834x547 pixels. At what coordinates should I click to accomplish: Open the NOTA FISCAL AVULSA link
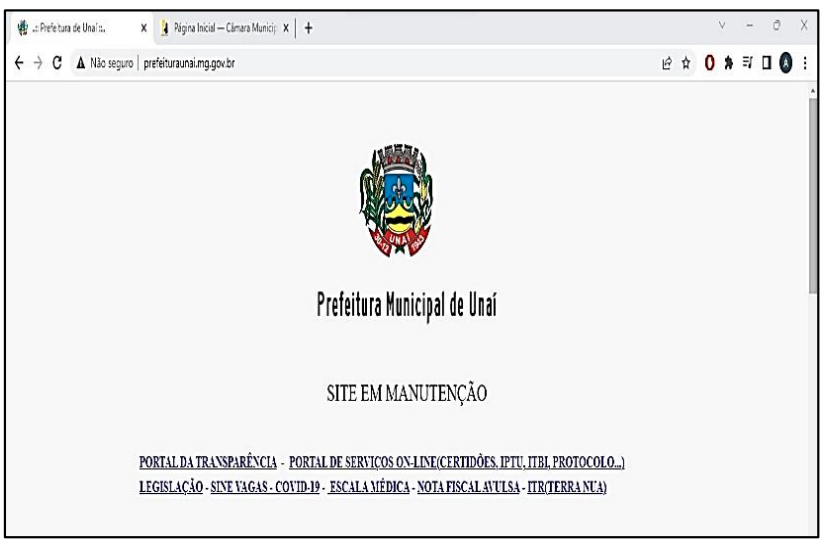click(468, 487)
